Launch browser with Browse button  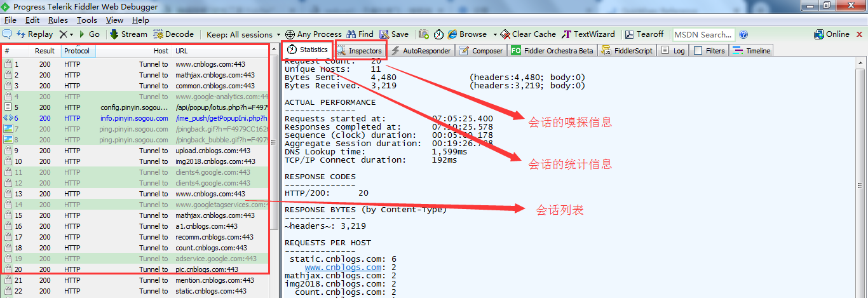point(467,34)
